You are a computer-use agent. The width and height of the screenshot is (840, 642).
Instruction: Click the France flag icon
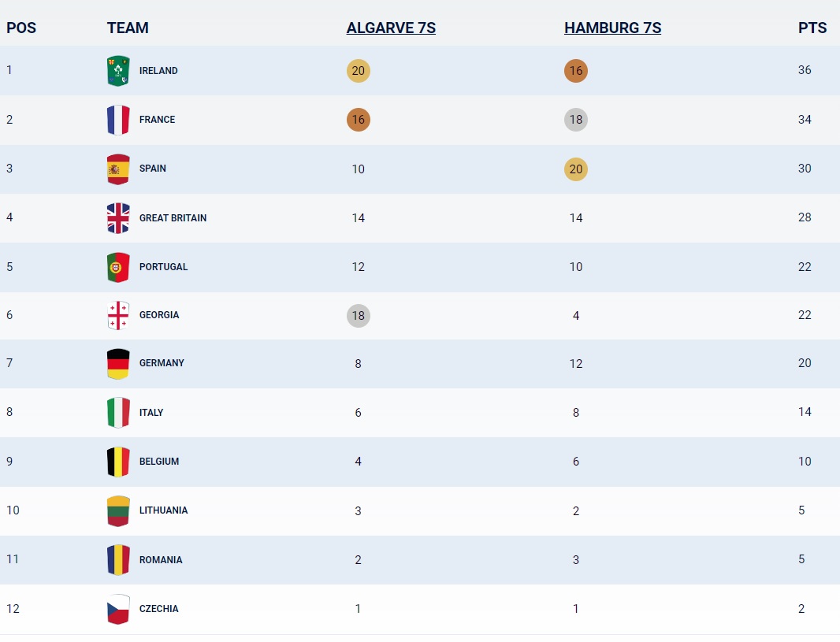tap(118, 120)
